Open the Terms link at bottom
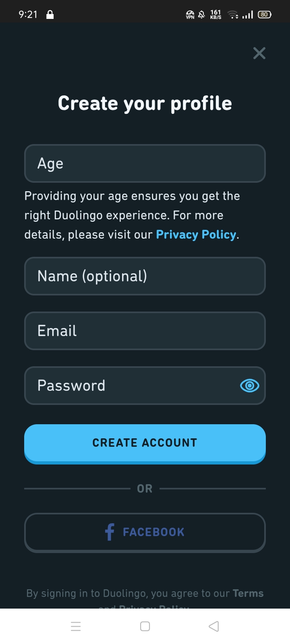The height and width of the screenshot is (644, 290). click(x=248, y=593)
